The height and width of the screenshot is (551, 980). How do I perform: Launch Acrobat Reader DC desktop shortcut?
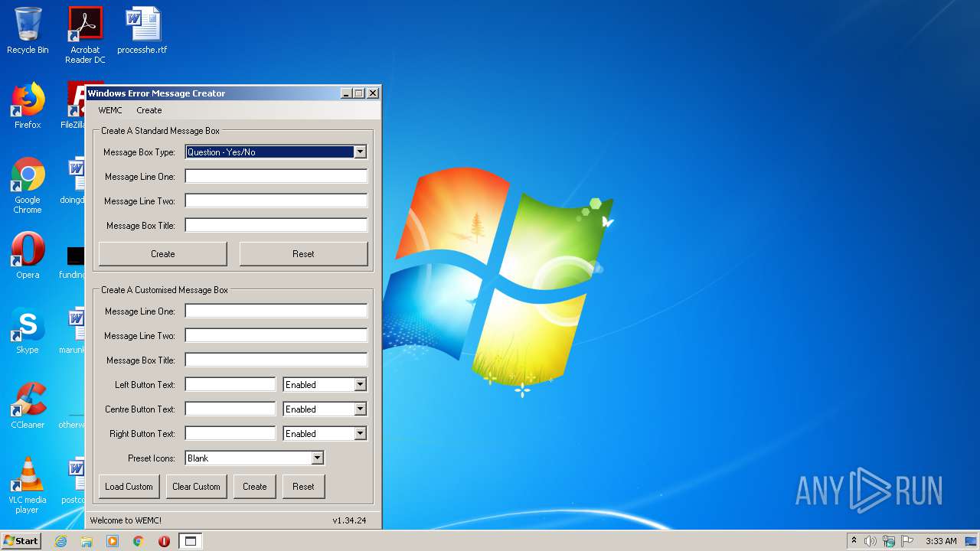coord(85,35)
